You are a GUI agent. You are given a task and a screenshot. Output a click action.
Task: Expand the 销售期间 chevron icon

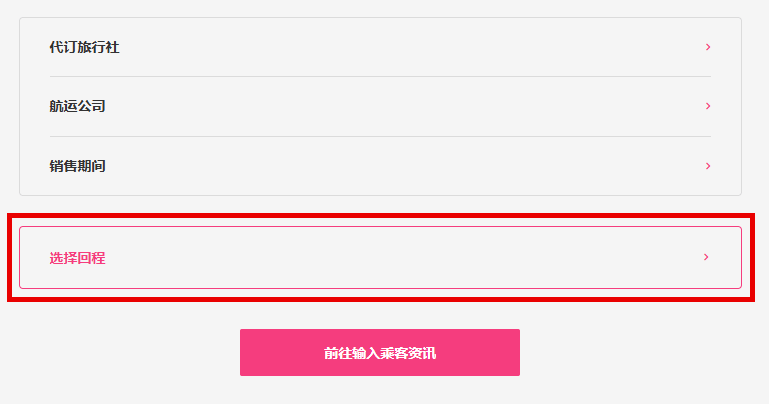click(x=708, y=166)
